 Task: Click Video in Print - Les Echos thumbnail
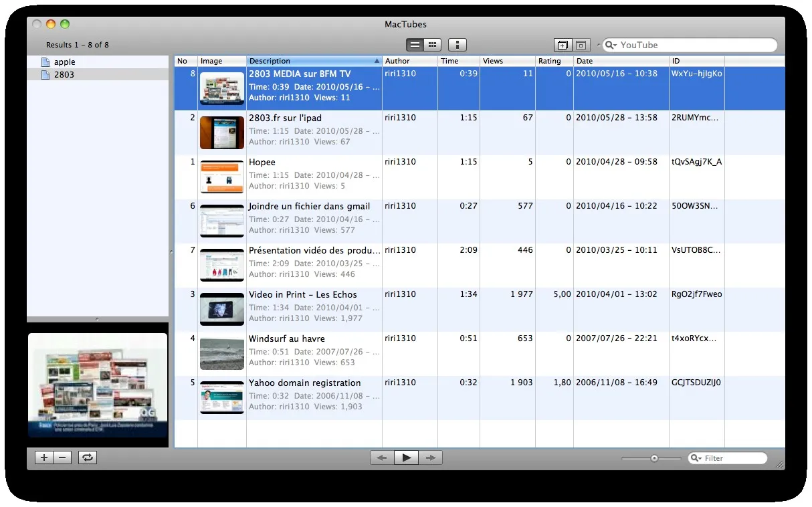222,310
